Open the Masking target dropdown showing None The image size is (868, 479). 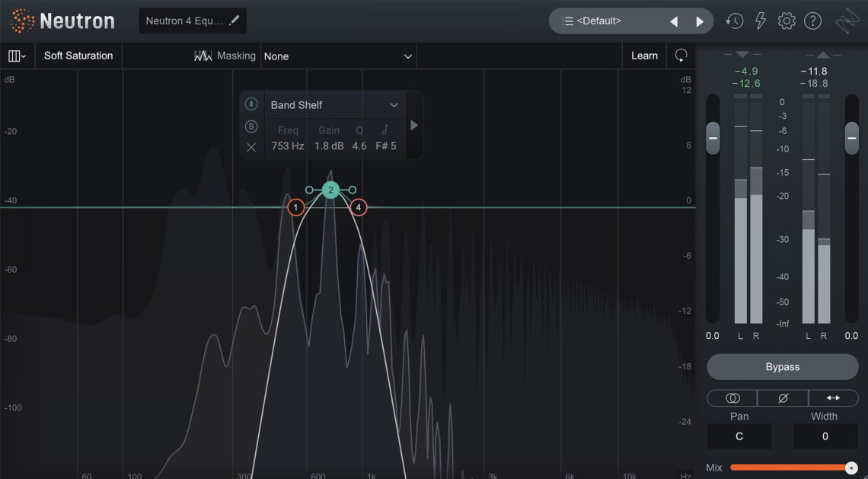pyautogui.click(x=339, y=56)
